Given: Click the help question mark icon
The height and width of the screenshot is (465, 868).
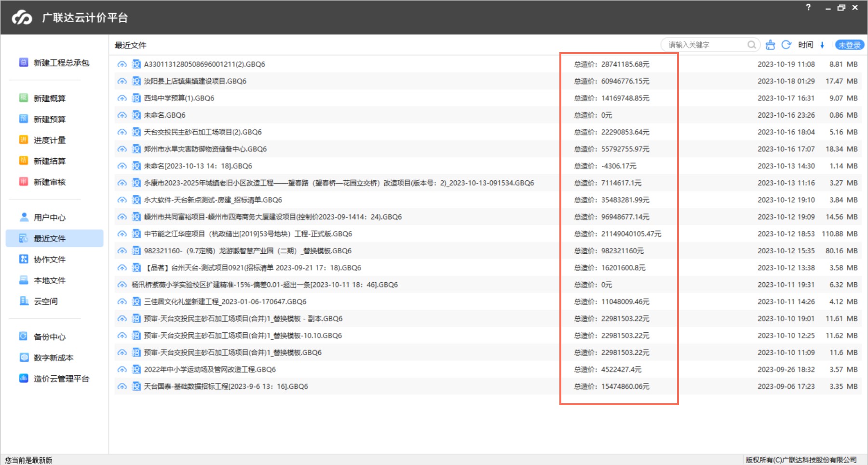Looking at the screenshot, I should pyautogui.click(x=808, y=7).
